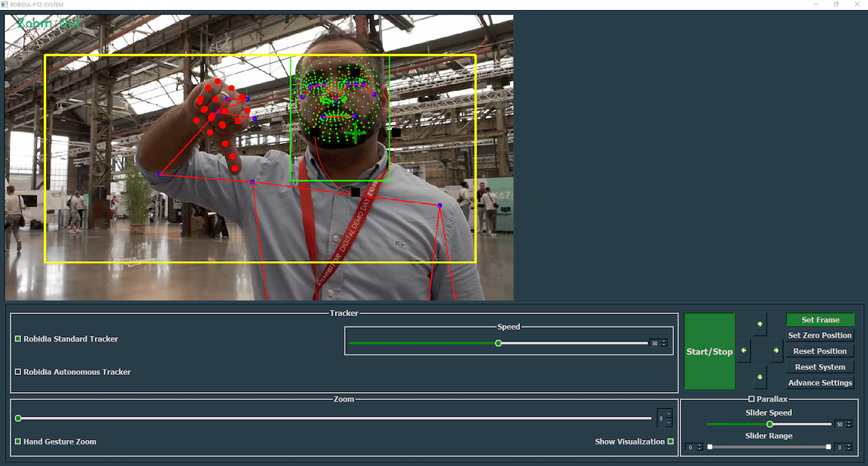The image size is (868, 466).
Task: Enable Robidia Autonomous Tracker checkbox
Action: [18, 372]
